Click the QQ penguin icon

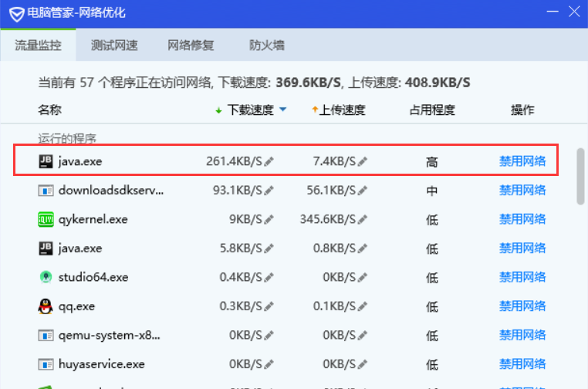point(46,306)
